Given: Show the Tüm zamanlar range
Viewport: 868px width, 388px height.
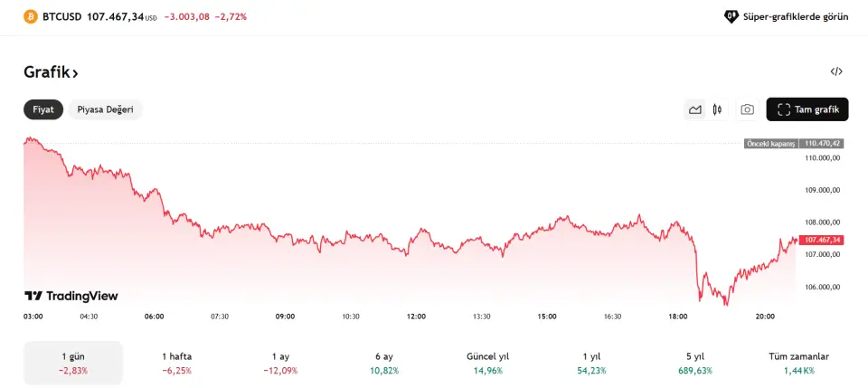Looking at the screenshot, I should click(797, 363).
